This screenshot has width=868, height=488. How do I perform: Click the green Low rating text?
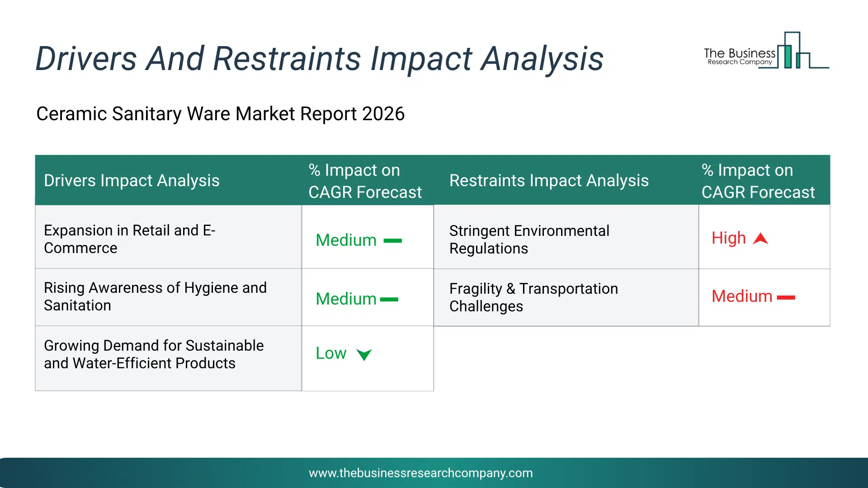pos(331,353)
